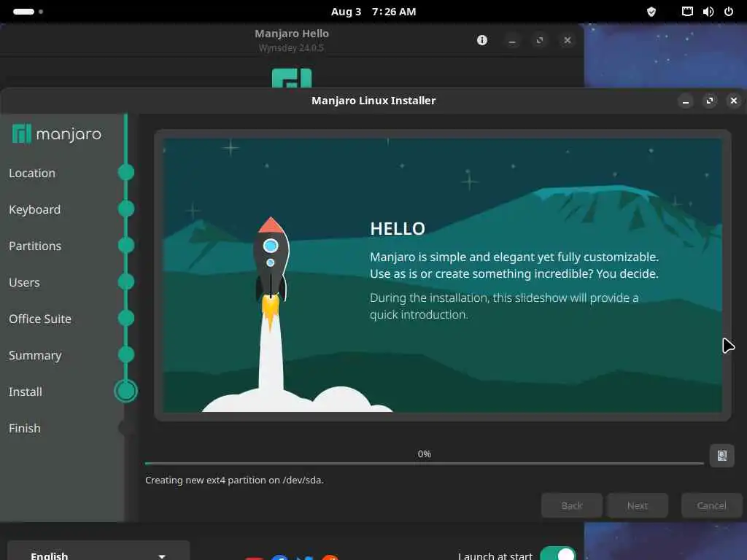The height and width of the screenshot is (560, 747).
Task: Toggle the installer log view icon
Action: 721,456
